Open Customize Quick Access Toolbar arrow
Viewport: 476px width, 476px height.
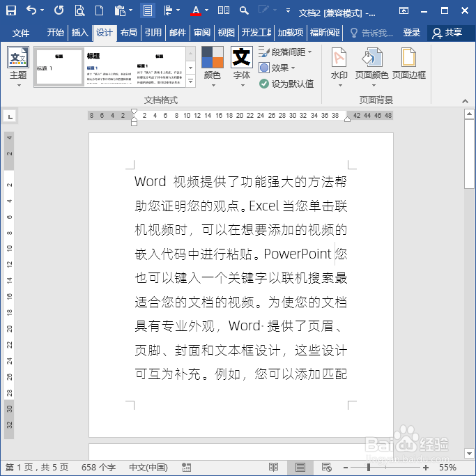288,10
